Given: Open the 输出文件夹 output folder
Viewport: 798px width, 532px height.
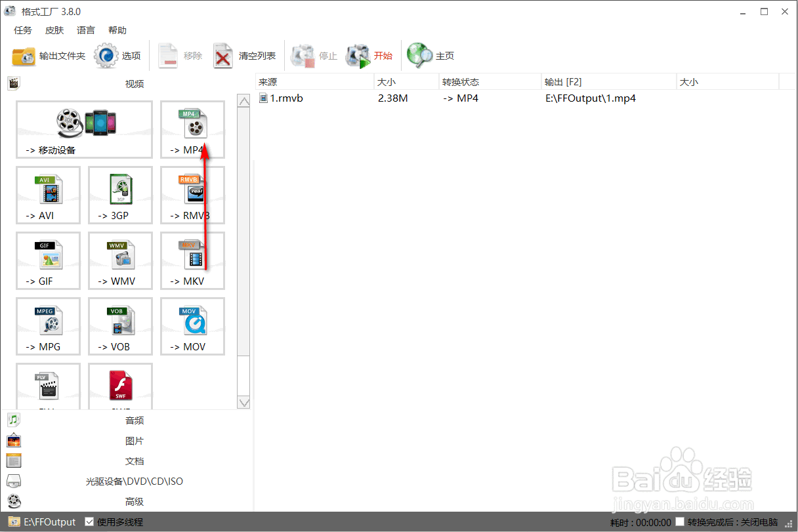Looking at the screenshot, I should pyautogui.click(x=49, y=56).
